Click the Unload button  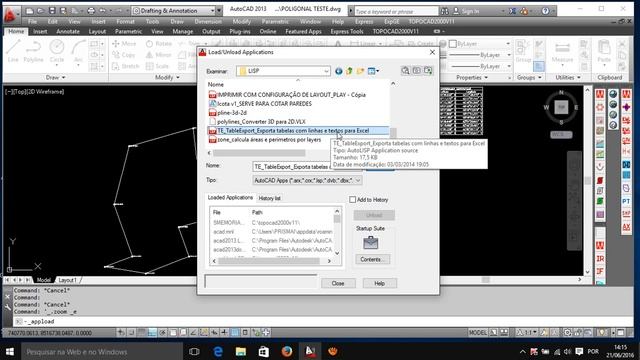click(374, 215)
